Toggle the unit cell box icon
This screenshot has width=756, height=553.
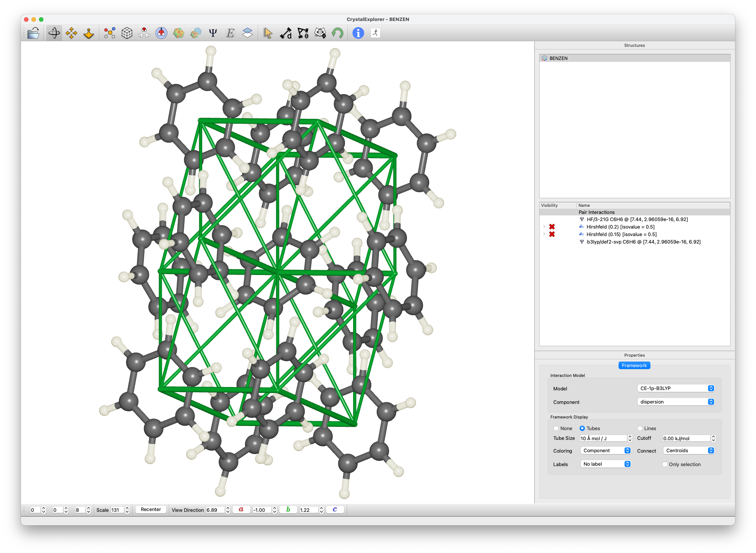point(127,33)
